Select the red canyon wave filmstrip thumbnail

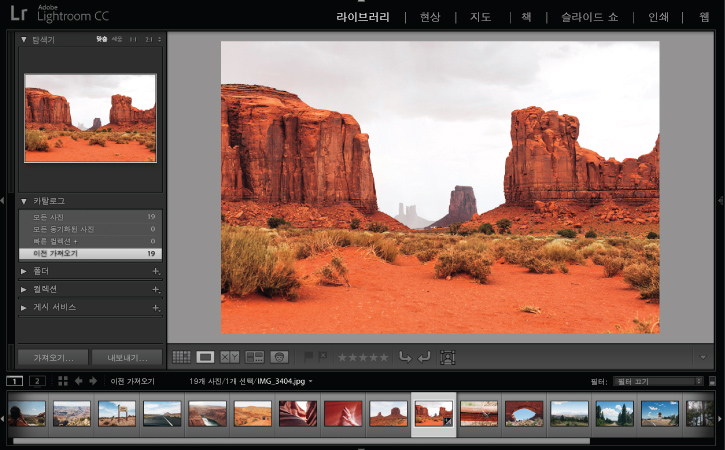343,413
